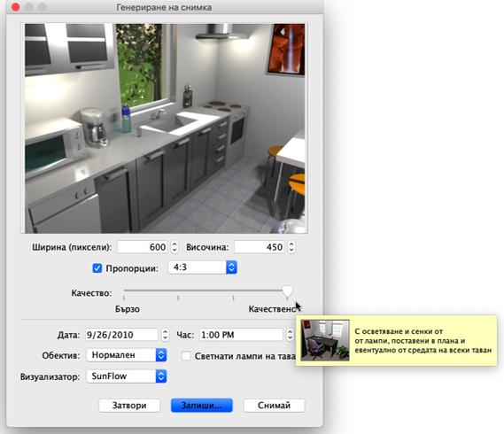Click the Ширина (пиксели) width input field
504x434 pixels.
143,247
